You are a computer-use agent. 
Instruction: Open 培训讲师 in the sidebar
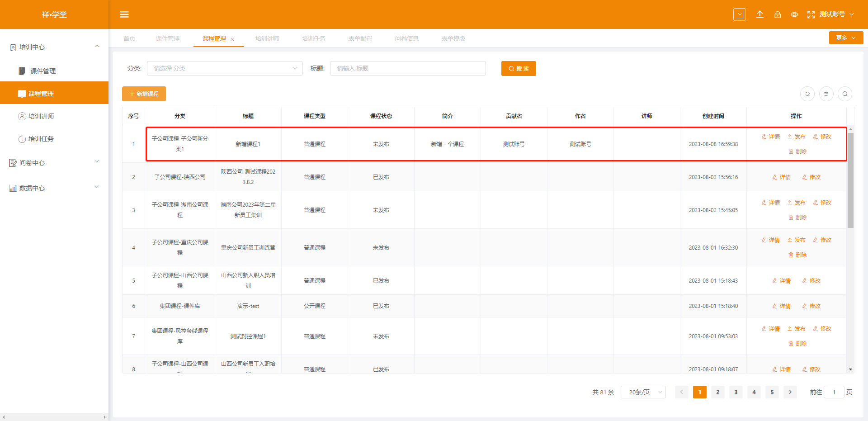pyautogui.click(x=54, y=116)
